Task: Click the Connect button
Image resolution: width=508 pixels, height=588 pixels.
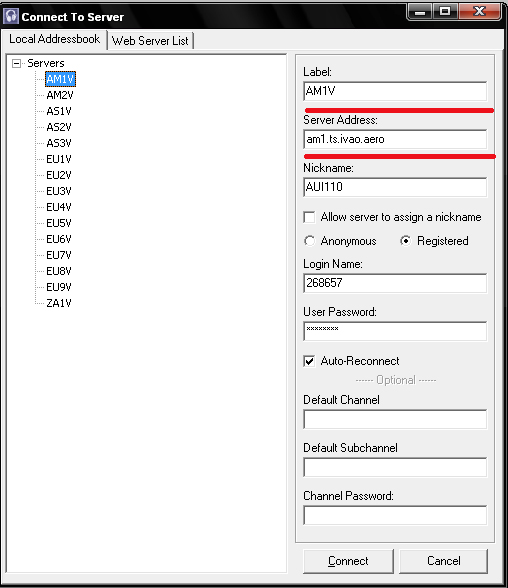Action: point(348,561)
